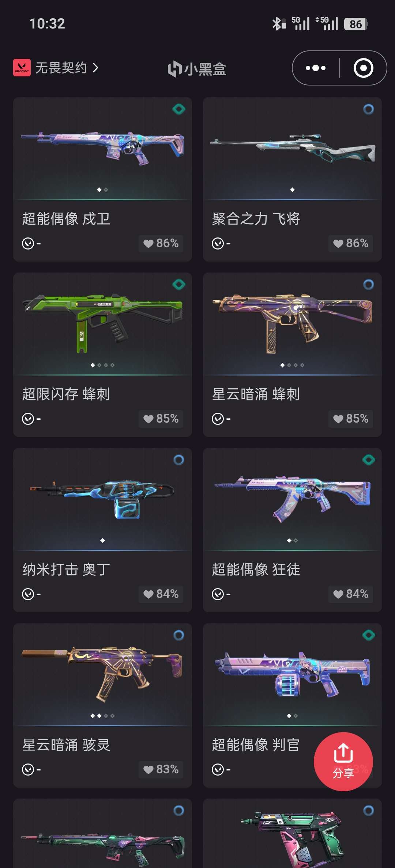
Task: Like 超能偶像 戍卫 via 86% heart
Action: click(x=161, y=243)
